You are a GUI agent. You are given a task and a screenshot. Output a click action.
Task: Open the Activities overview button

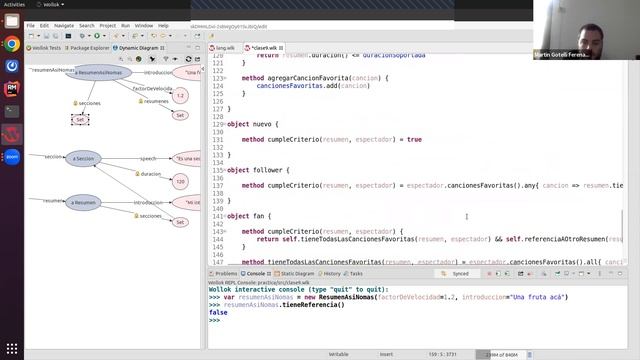pos(14,4)
